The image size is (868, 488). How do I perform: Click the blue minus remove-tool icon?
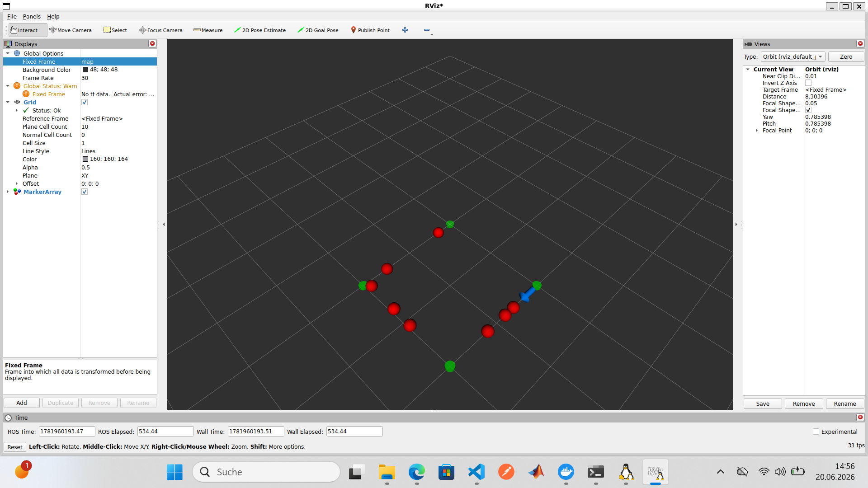tap(427, 30)
